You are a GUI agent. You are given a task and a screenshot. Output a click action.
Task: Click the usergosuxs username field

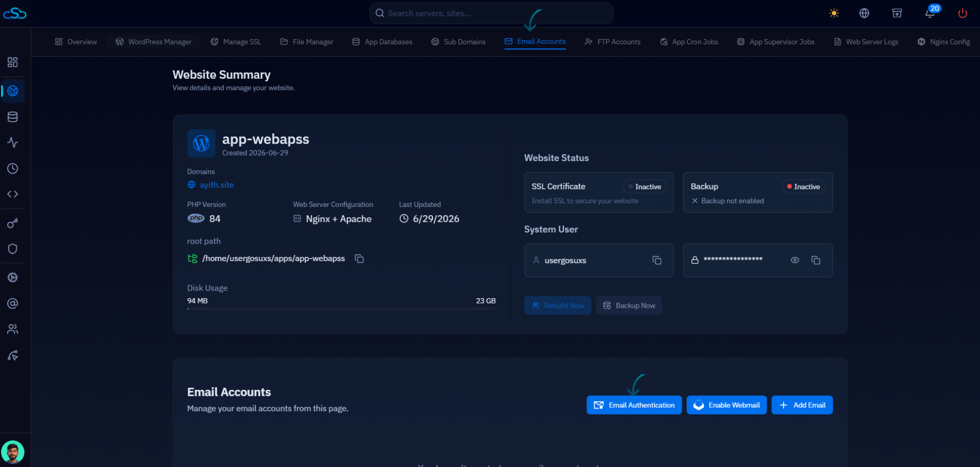(x=599, y=260)
